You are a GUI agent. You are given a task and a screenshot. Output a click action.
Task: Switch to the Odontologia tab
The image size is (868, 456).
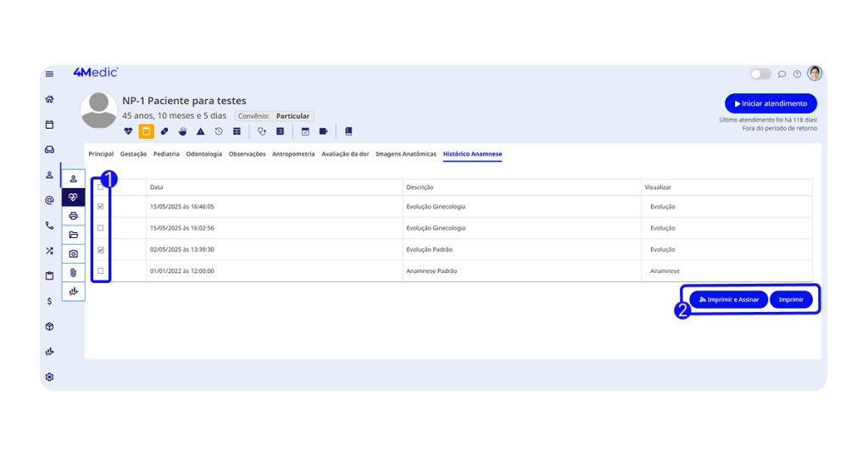click(203, 154)
